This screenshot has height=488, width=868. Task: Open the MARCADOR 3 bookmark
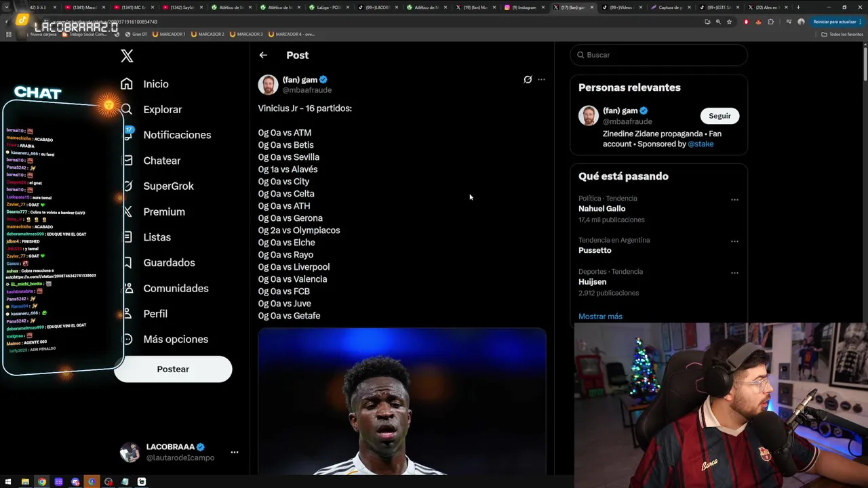click(x=246, y=34)
